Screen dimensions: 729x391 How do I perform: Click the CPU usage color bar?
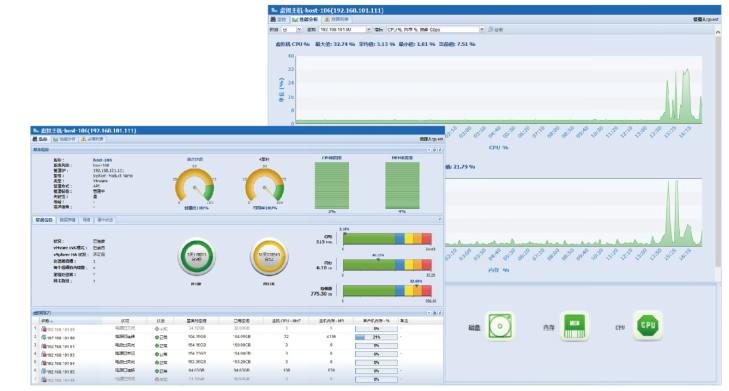[x=387, y=239]
